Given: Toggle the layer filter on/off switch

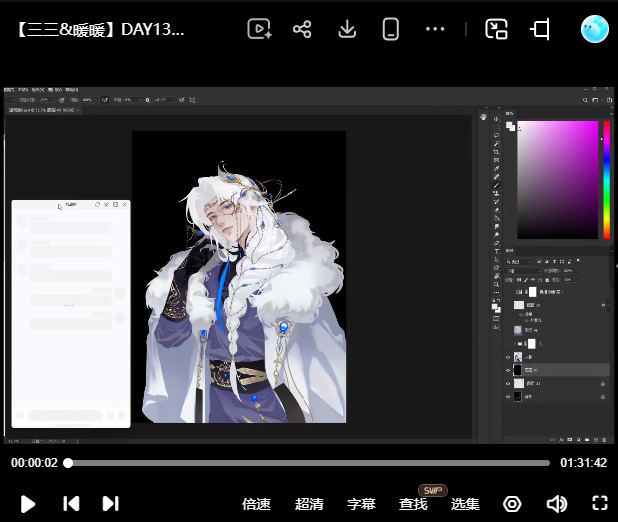Looking at the screenshot, I should (578, 260).
